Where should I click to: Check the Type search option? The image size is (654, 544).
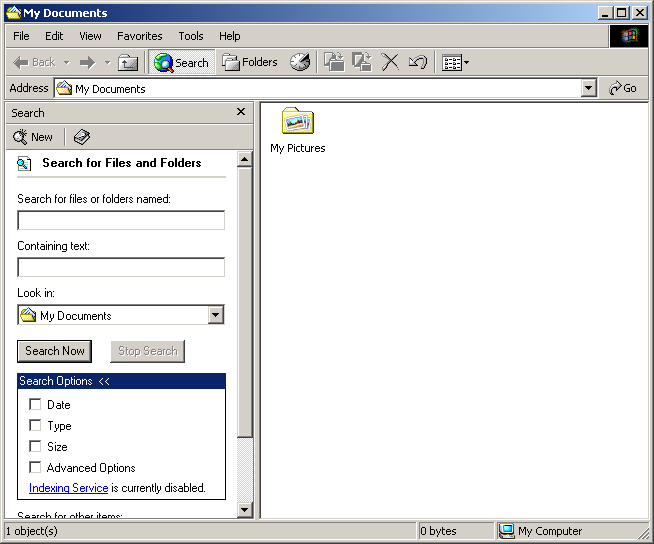[x=35, y=426]
